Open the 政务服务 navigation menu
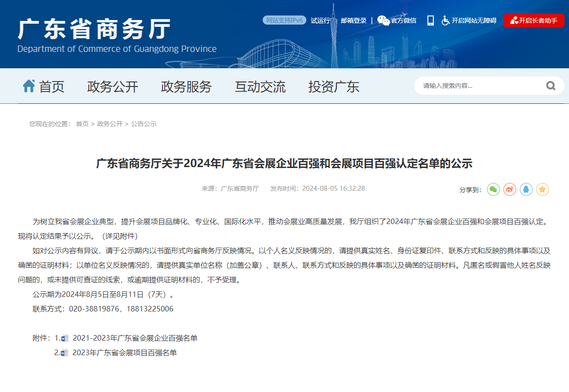 pyautogui.click(x=186, y=87)
